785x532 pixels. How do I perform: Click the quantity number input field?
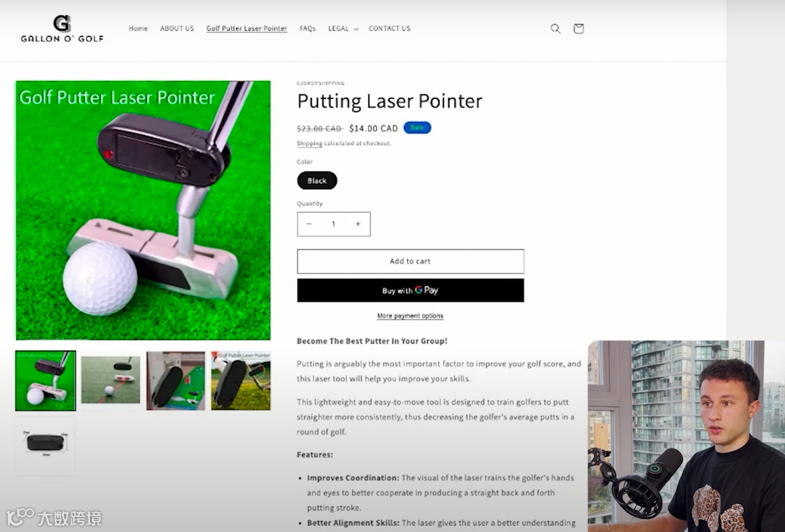[333, 224]
